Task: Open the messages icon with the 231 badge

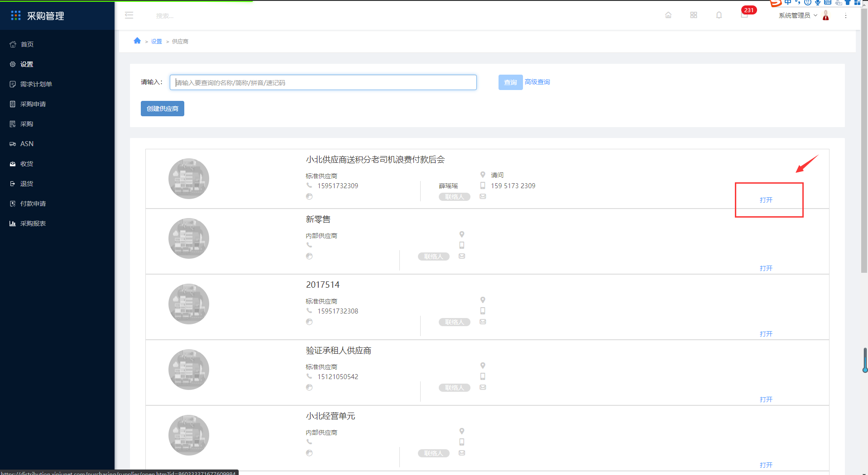Action: point(745,15)
